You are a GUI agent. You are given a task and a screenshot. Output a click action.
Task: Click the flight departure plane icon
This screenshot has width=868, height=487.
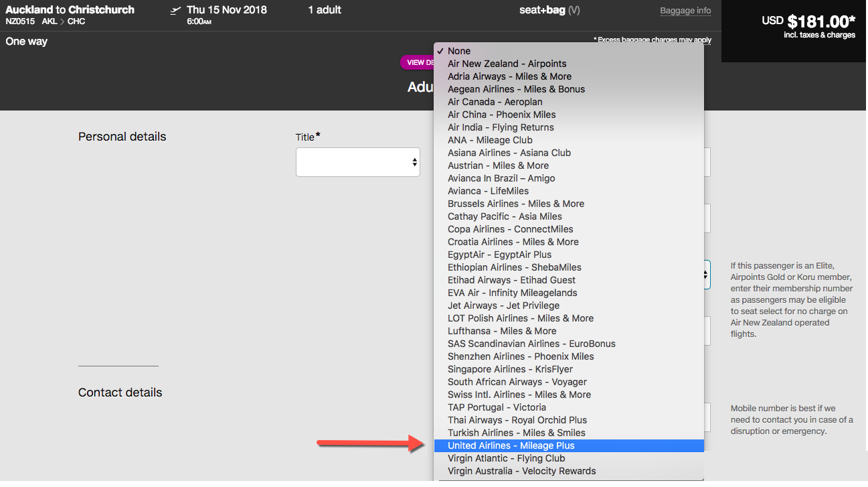175,10
